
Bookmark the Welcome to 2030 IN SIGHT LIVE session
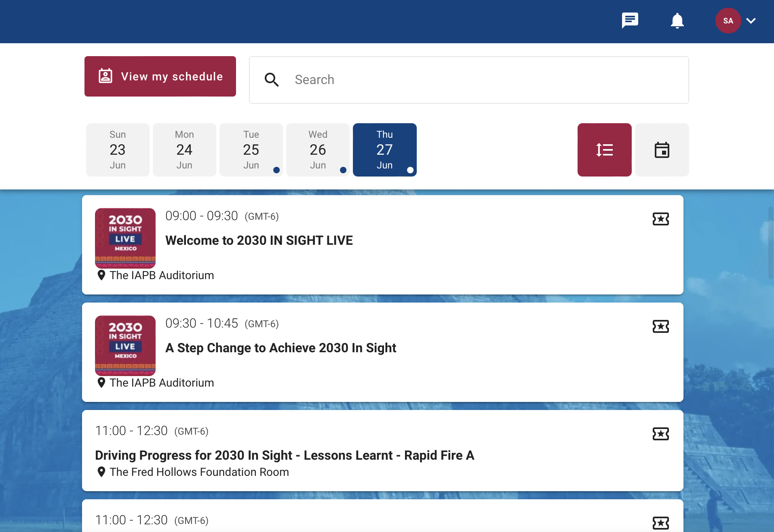tap(660, 219)
